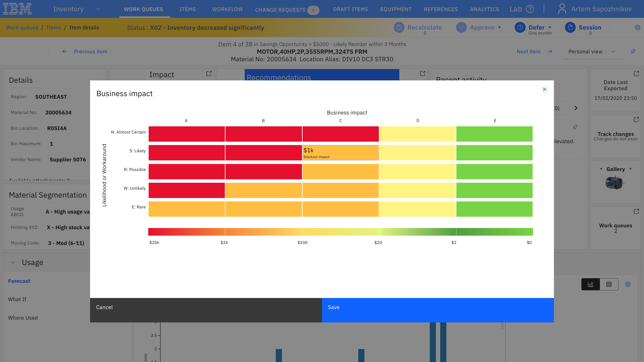Viewport: 644px width, 362px height.
Task: Click the Change Requests count badge
Action: click(313, 10)
